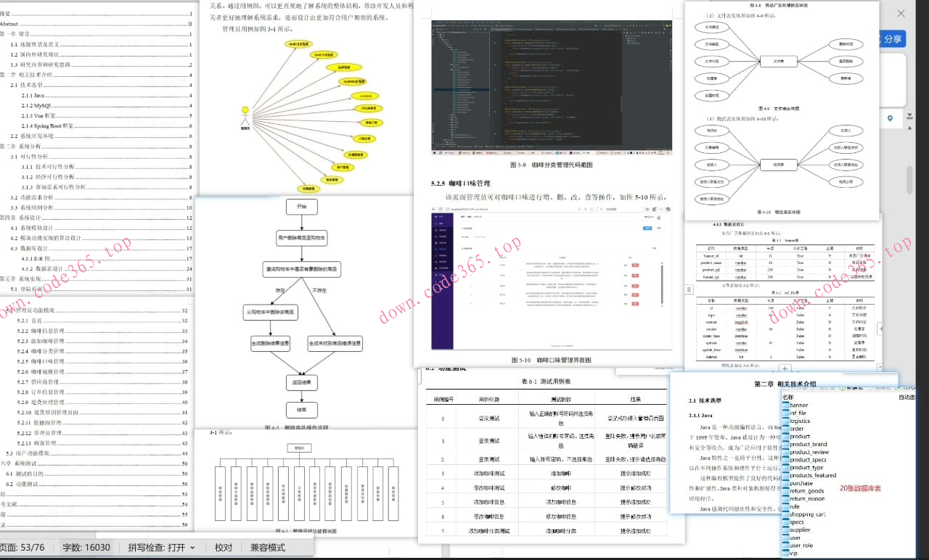This screenshot has width=929, height=560.
Task: Open contents entry 5.3 用户功能模块
Action: coord(97,453)
